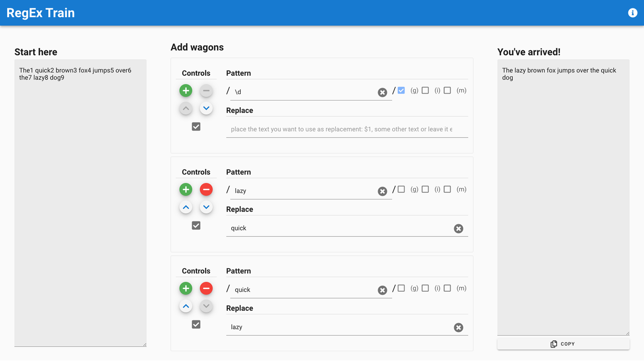The image size is (644, 362).
Task: Clear the quick pattern field
Action: pos(382,290)
